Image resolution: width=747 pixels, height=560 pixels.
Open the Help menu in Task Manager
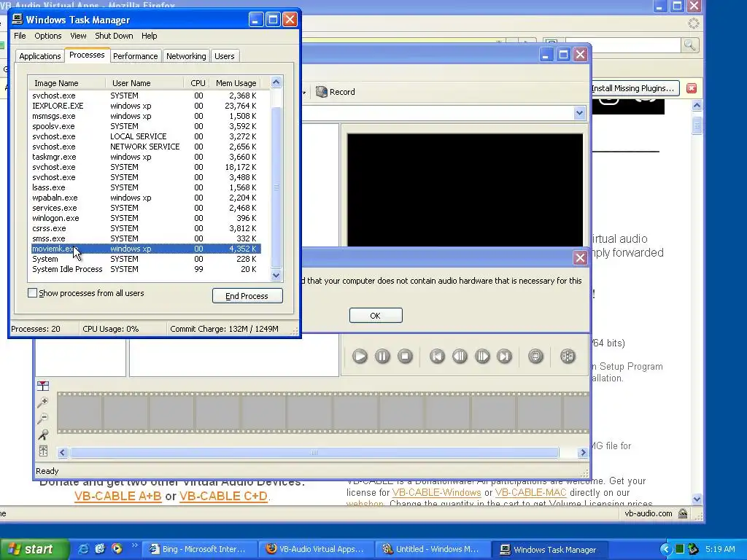(149, 36)
